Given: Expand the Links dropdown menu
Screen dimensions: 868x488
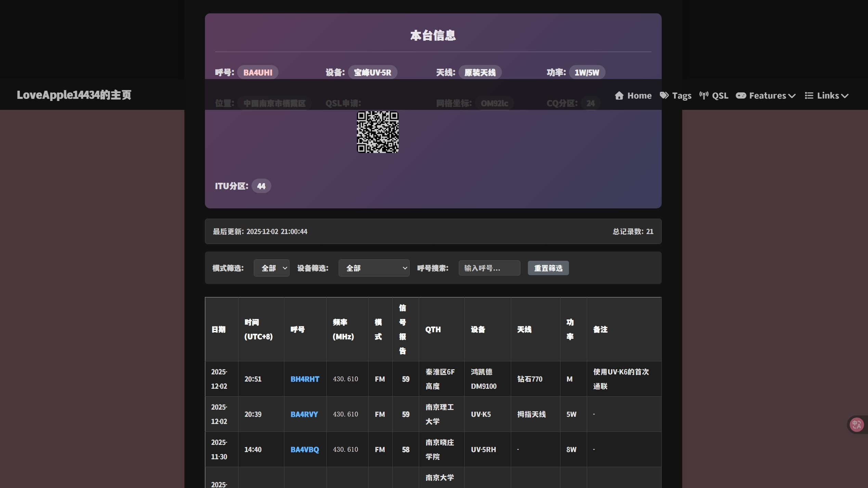Looking at the screenshot, I should (828, 95).
